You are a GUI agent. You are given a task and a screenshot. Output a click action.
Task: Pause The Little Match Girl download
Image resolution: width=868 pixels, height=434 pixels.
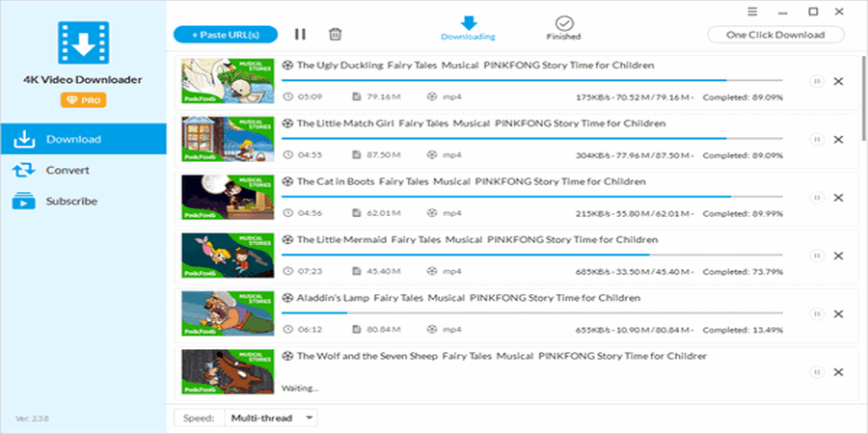(816, 140)
